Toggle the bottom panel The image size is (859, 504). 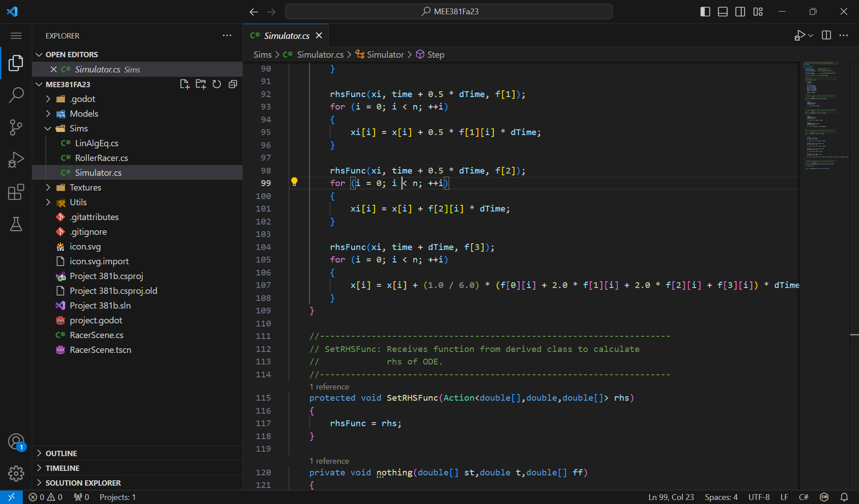[x=723, y=12]
